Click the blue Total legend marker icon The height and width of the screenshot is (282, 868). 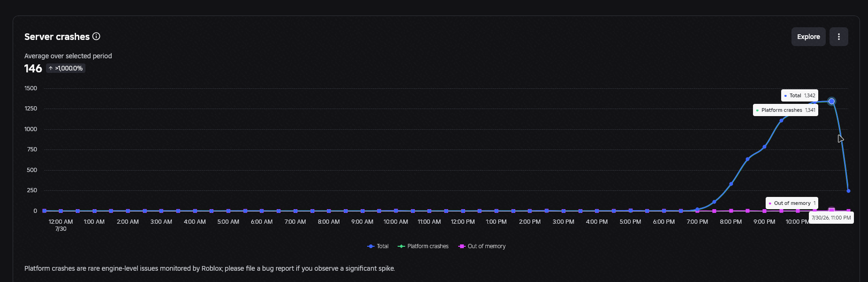370,246
